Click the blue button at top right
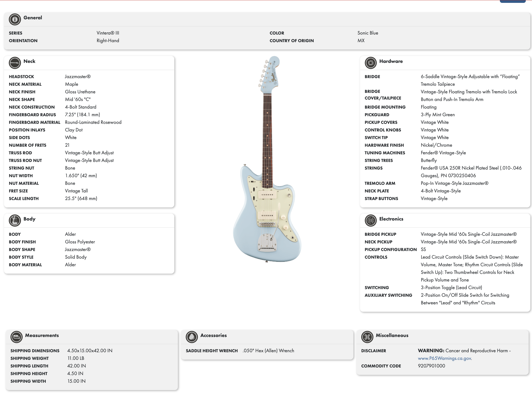Viewport: 532px width, 402px height. (x=513, y=1)
